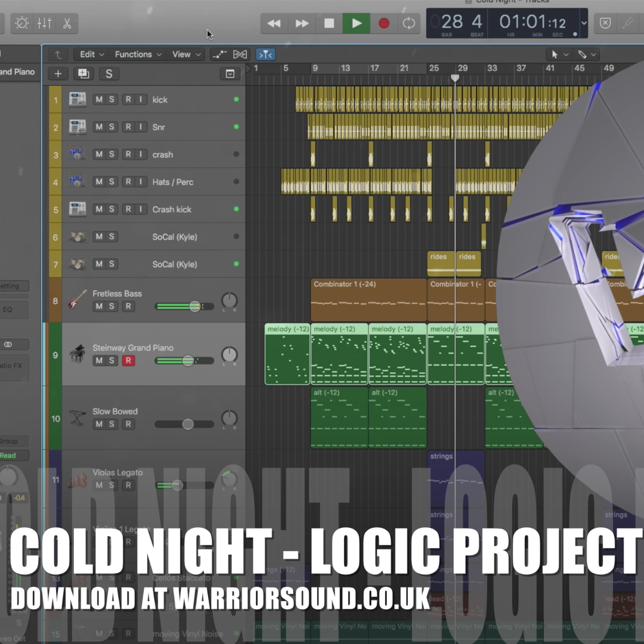Screen dimensions: 644x644
Task: Solo the Crash kick track
Action: [x=112, y=209]
